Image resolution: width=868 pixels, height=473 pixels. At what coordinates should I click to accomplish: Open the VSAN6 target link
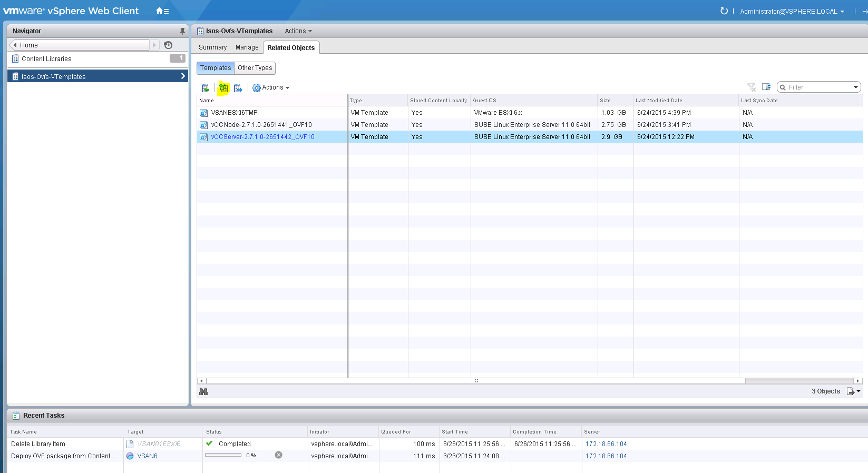(x=148, y=456)
